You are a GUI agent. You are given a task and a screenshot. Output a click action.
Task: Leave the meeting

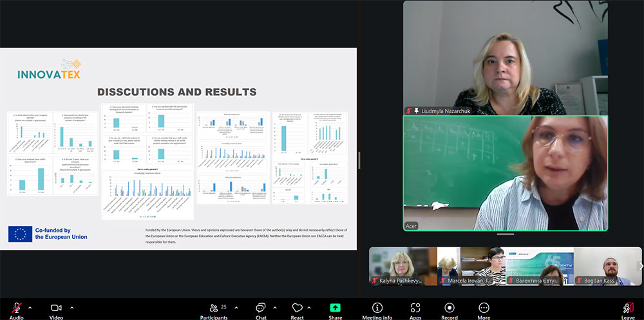[x=627, y=308]
